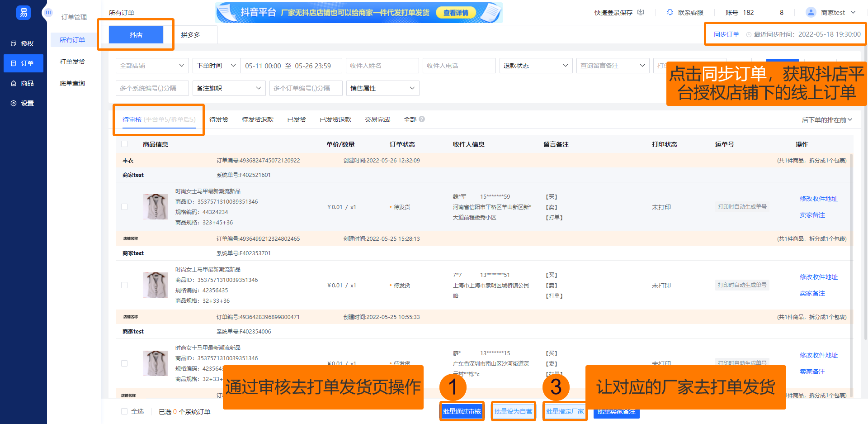Expand the 销售属性 dropdown

[382, 88]
